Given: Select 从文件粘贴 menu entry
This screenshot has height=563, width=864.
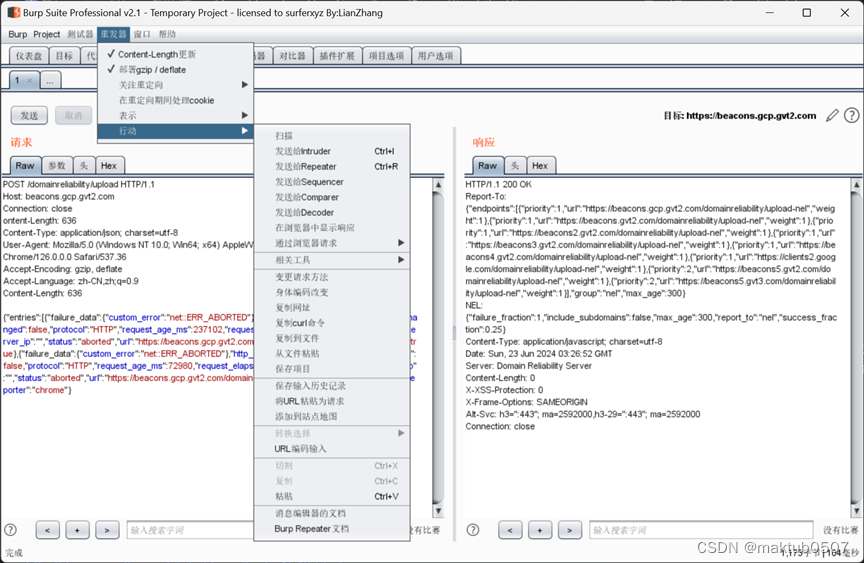Looking at the screenshot, I should click(332, 354).
